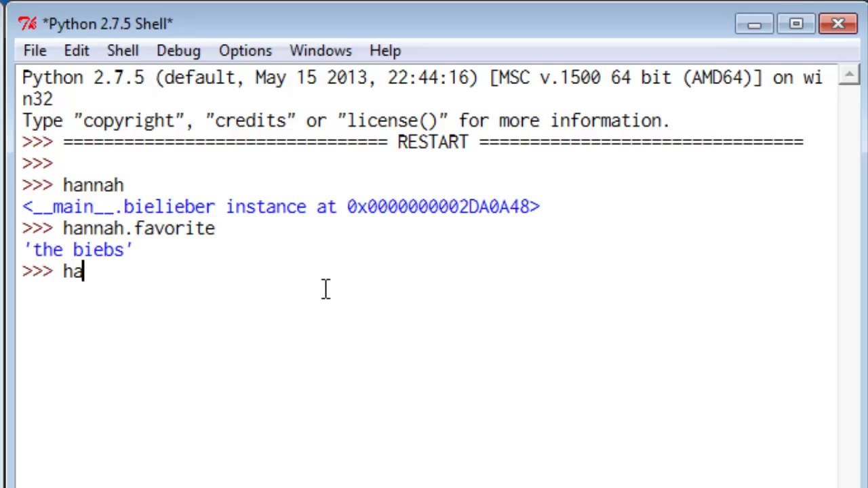The width and height of the screenshot is (868, 488).
Task: Open the Shell menu
Action: 123,51
